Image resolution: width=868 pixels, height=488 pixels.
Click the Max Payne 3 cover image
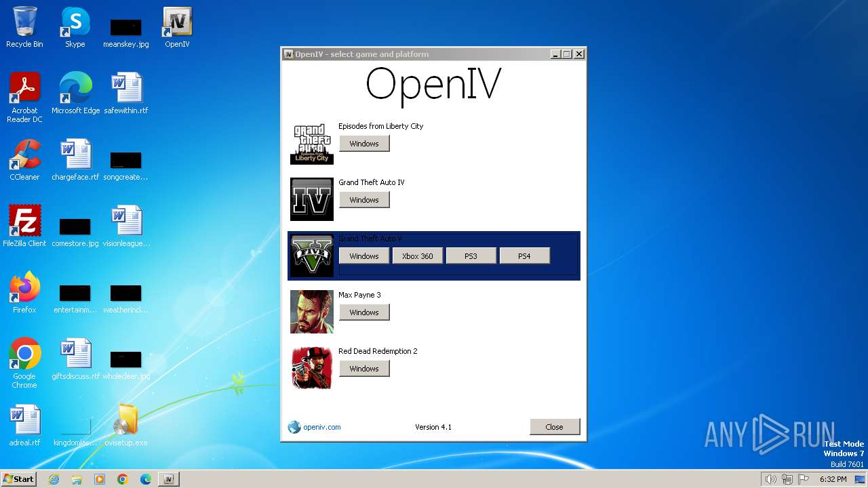pos(312,312)
